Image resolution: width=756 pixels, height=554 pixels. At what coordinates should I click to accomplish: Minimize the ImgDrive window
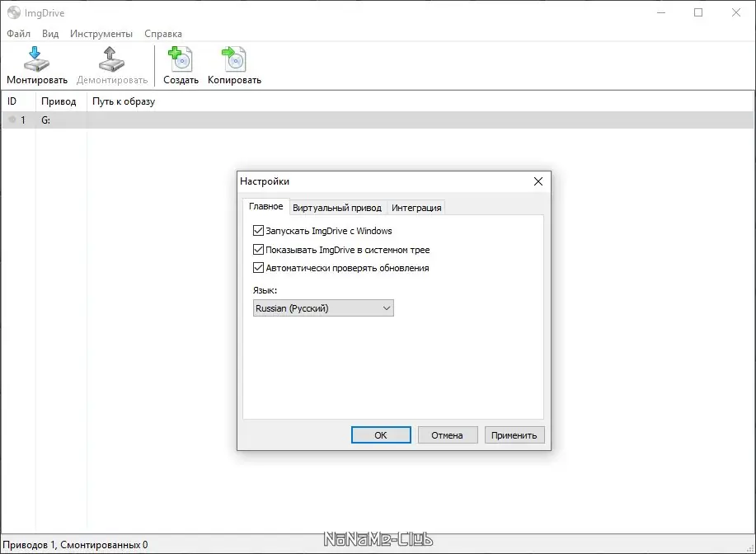tap(661, 12)
